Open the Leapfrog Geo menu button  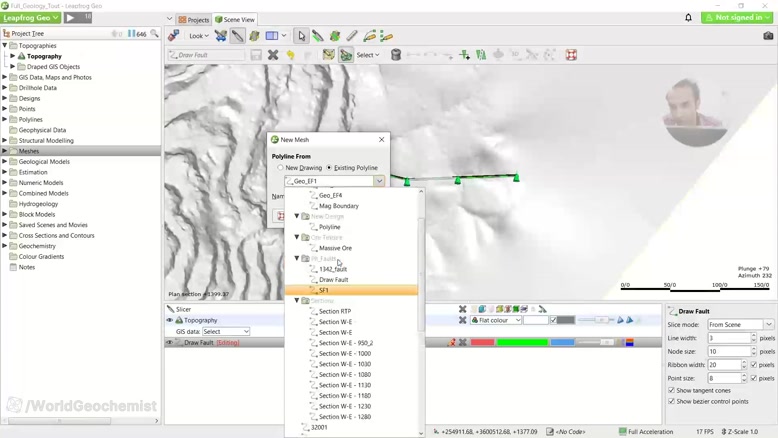point(31,17)
